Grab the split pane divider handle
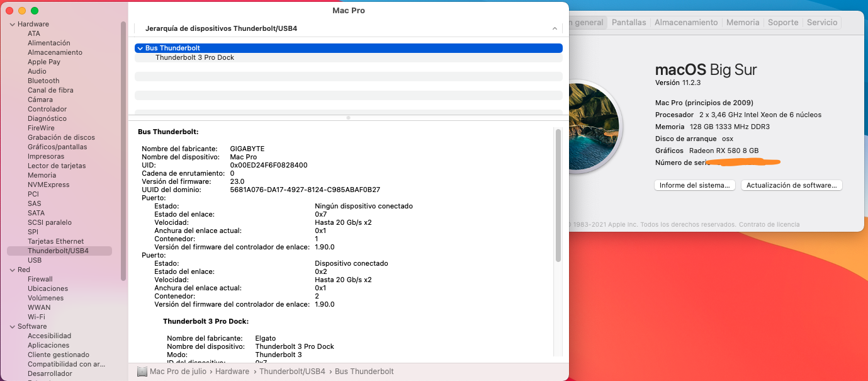 [348, 118]
